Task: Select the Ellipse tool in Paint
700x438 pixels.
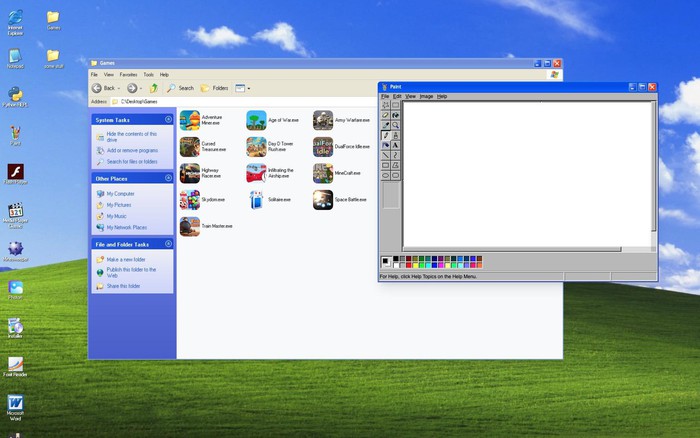Action: [386, 175]
